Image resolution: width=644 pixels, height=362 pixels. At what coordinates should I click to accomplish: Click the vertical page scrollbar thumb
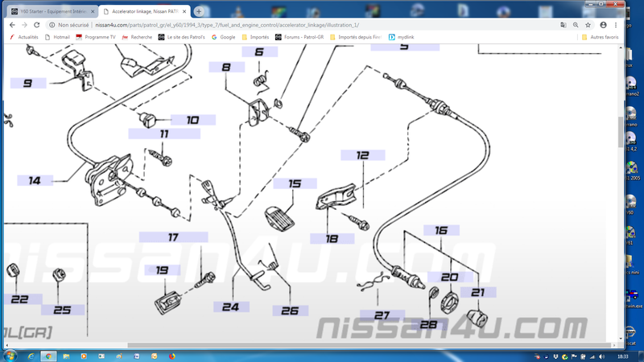click(620, 132)
